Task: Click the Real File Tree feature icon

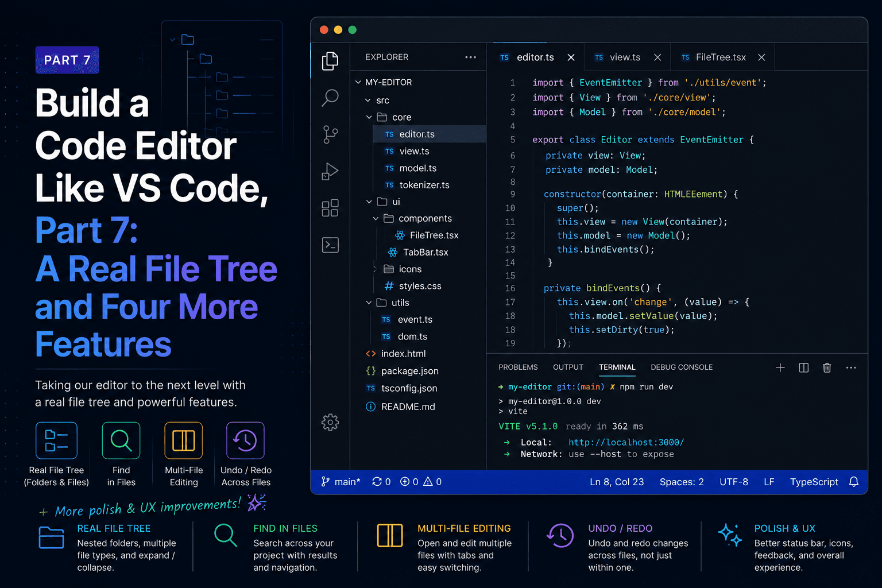Action: 56,440
